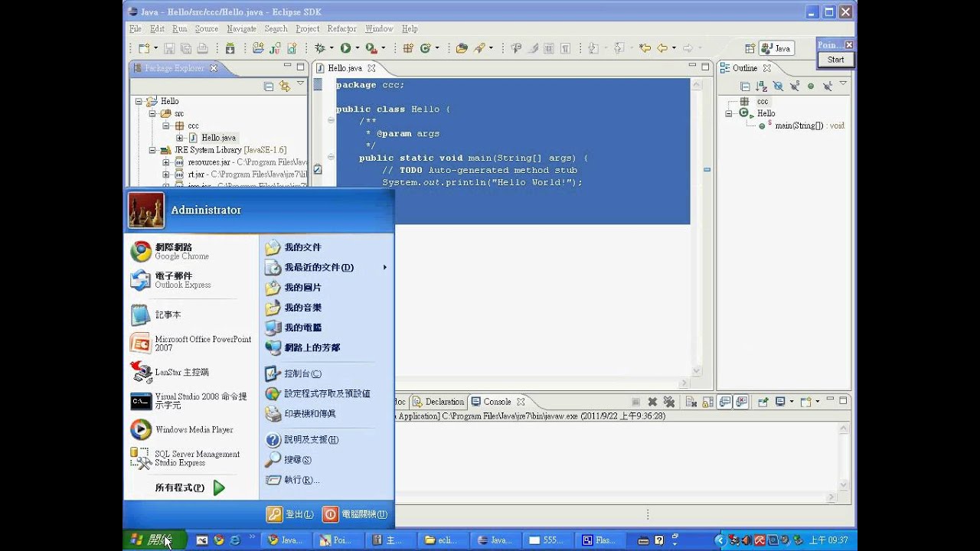Image resolution: width=980 pixels, height=551 pixels.
Task: Click Sort in Outline toolbar
Action: pyautogui.click(x=761, y=86)
